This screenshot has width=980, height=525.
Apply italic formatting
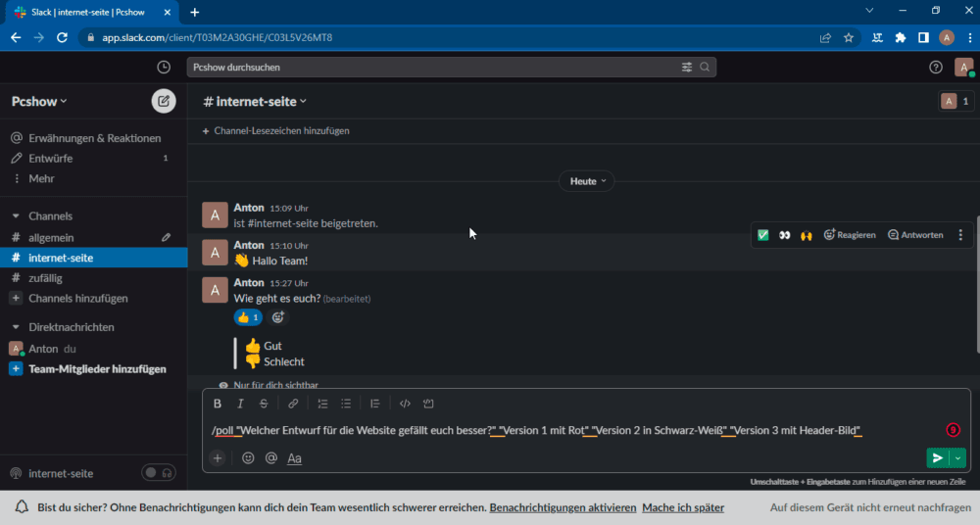pyautogui.click(x=240, y=404)
